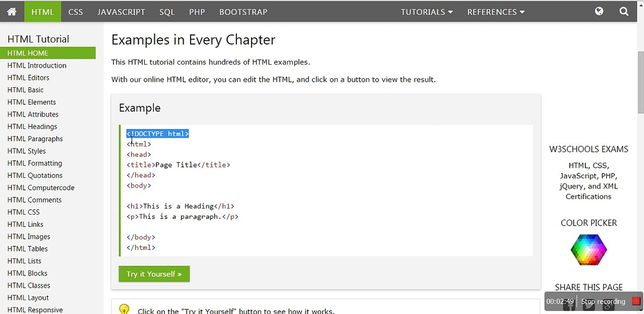Open the HTML Introduction chapter
Image resolution: width=644 pixels, height=314 pixels.
coord(37,65)
